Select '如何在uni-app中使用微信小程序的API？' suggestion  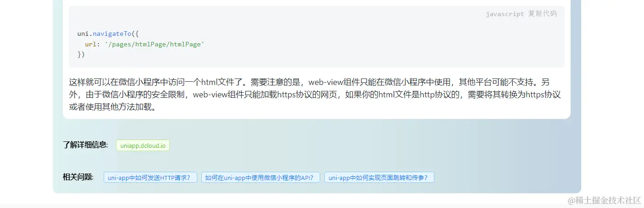point(261,177)
